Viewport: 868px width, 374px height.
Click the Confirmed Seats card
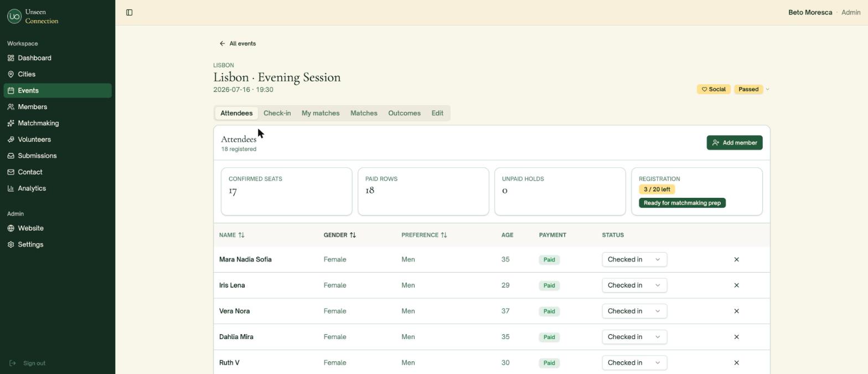(x=287, y=191)
